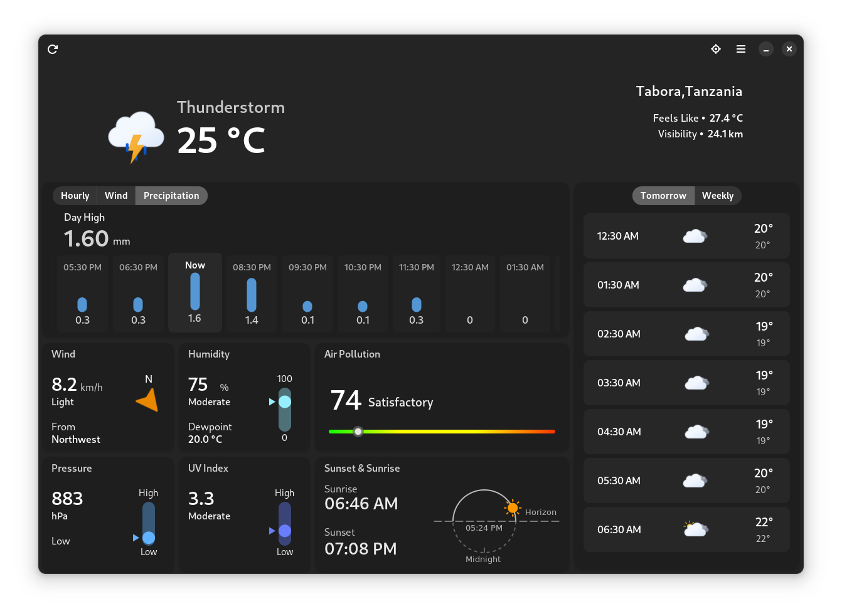Click the Tabora,Tanzania location title
The height and width of the screenshot is (616, 842).
689,92
